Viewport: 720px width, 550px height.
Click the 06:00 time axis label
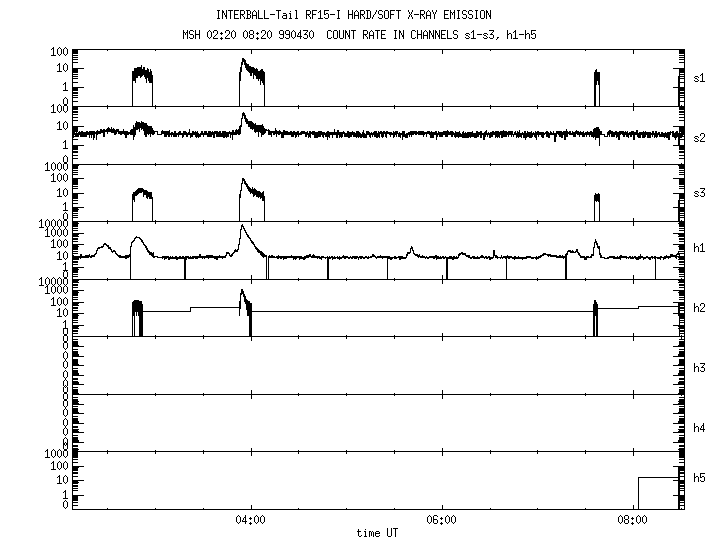441,520
